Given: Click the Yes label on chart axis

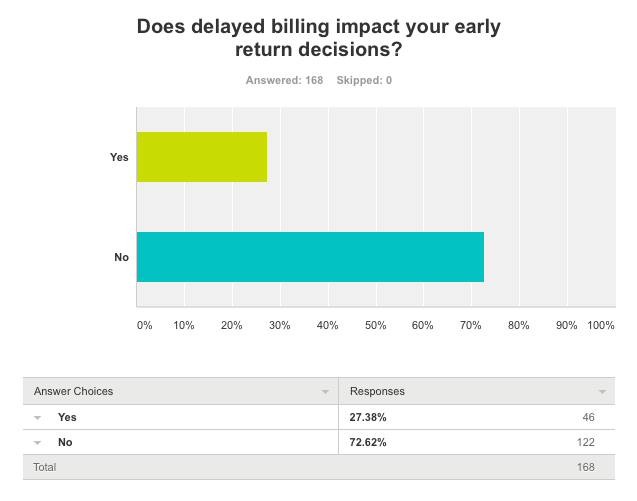Looking at the screenshot, I should 119,157.
